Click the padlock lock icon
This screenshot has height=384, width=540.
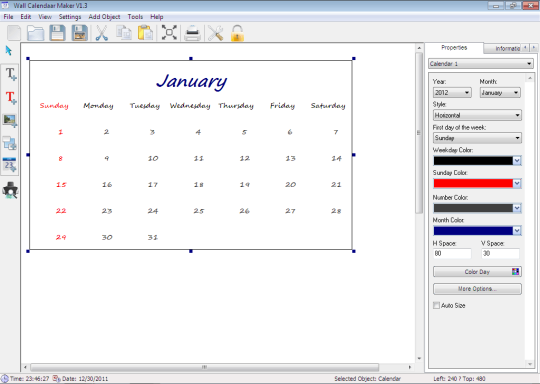click(237, 33)
